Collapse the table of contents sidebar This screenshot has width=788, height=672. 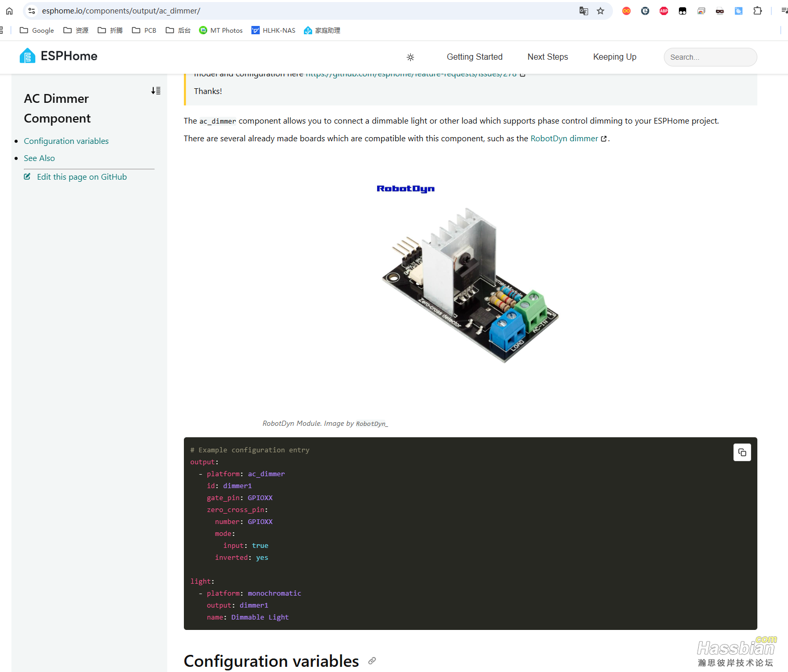point(156,91)
